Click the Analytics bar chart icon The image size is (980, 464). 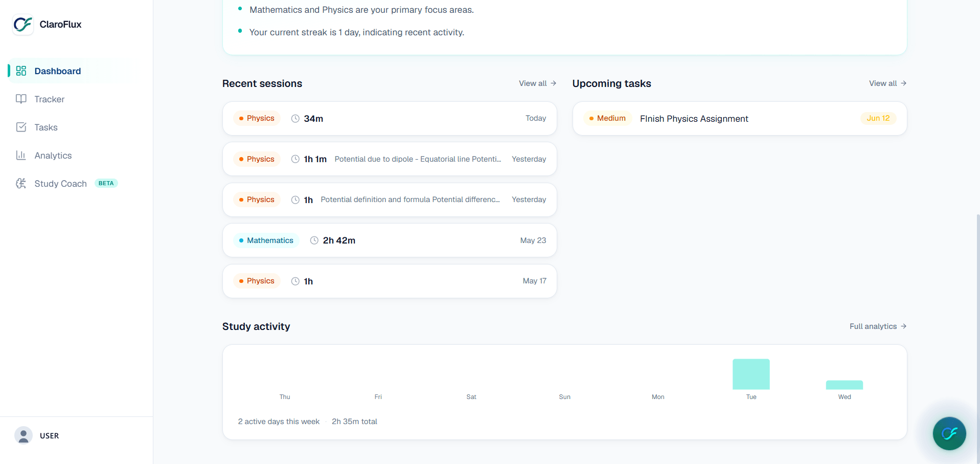[x=21, y=156]
